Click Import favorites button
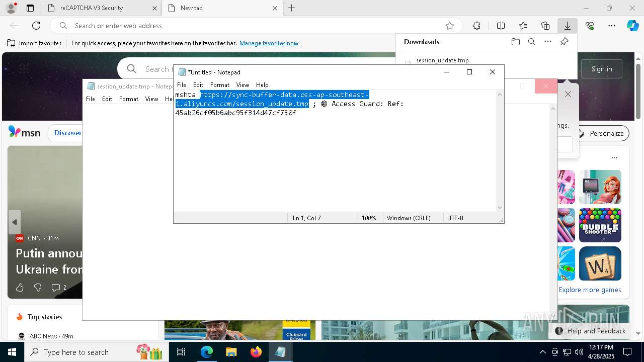Viewport: 644px width, 362px height. coord(34,43)
